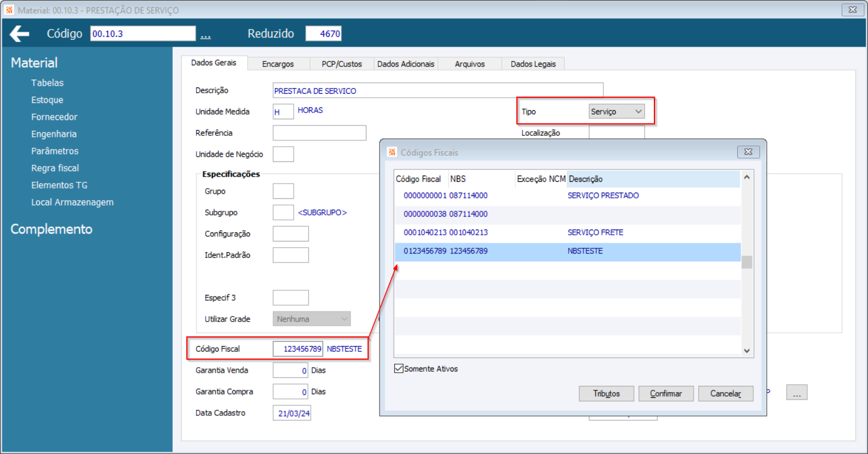Go to the Dados Legais tab
Viewport: 868px width, 454px height.
coord(533,64)
